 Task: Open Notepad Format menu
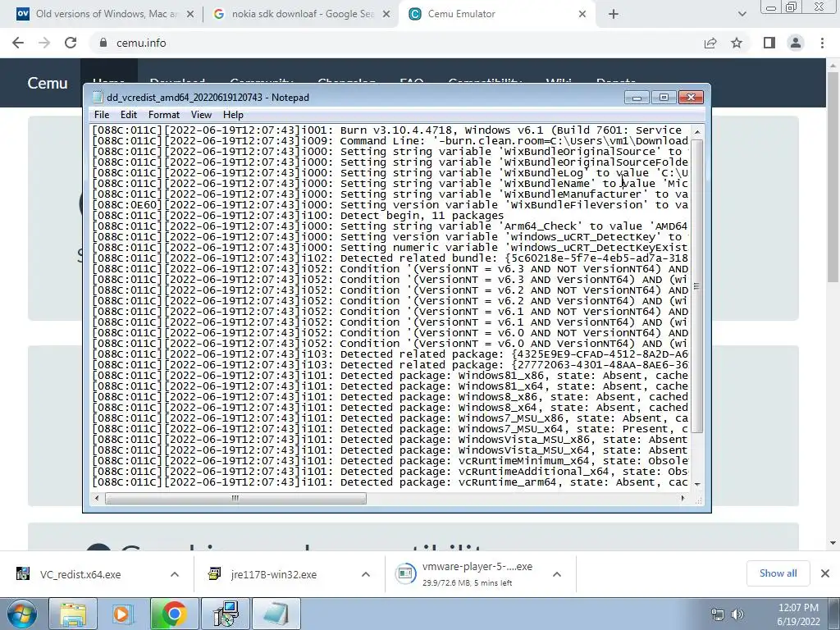pyautogui.click(x=164, y=115)
